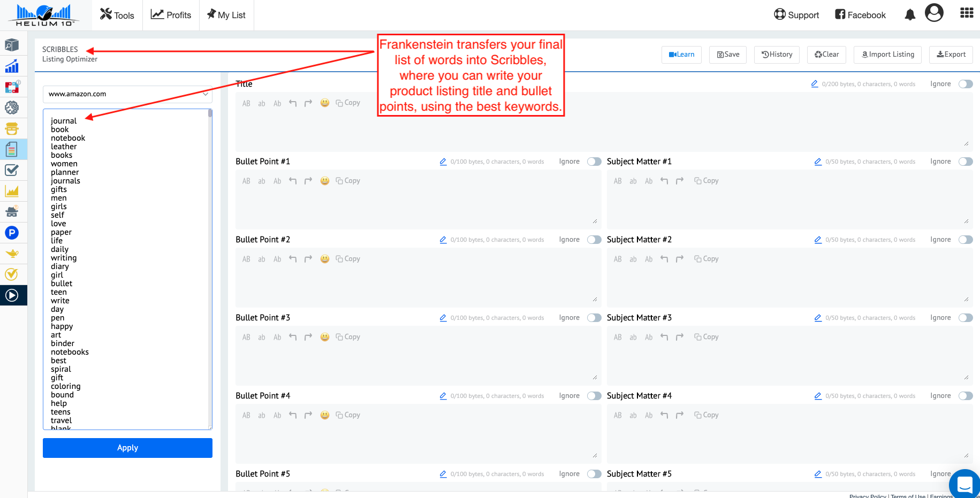The height and width of the screenshot is (498, 980).
Task: Click the play button at sidebar bottom
Action: [x=12, y=295]
